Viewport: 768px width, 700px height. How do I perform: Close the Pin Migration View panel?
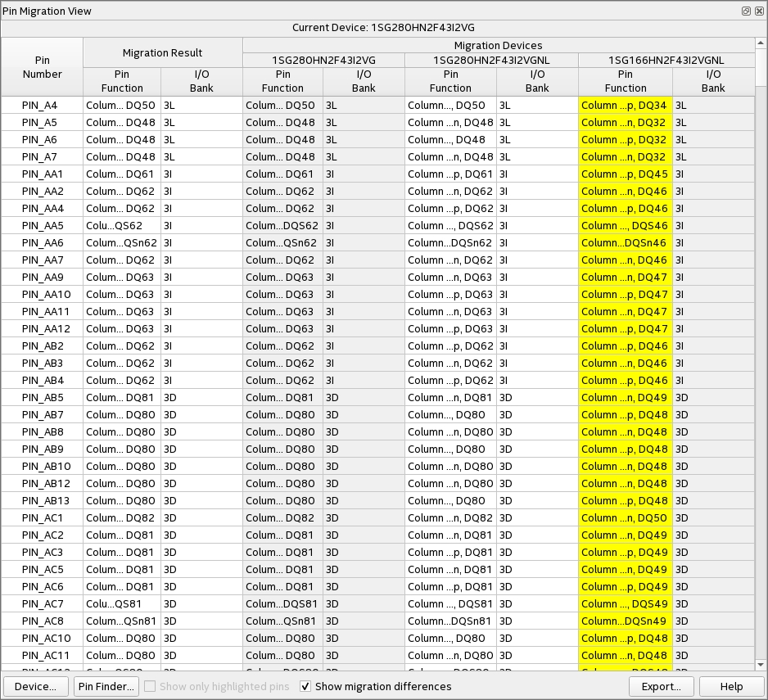pos(759,11)
